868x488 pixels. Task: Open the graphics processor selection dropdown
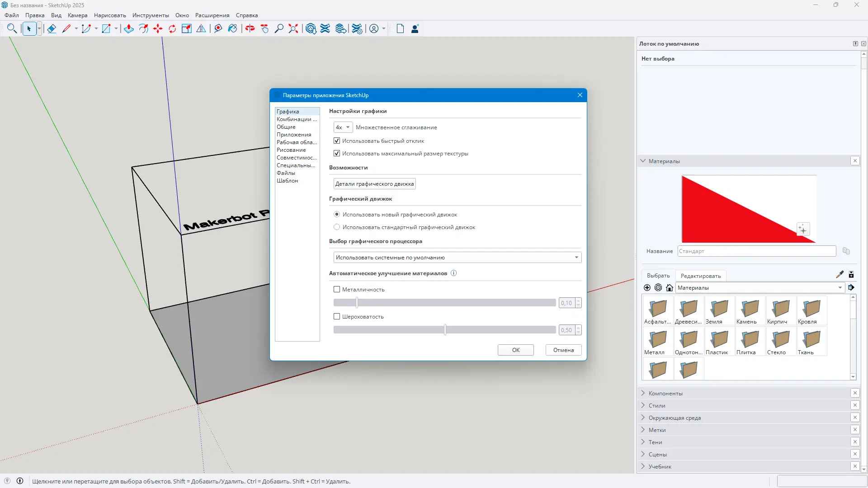pos(457,258)
